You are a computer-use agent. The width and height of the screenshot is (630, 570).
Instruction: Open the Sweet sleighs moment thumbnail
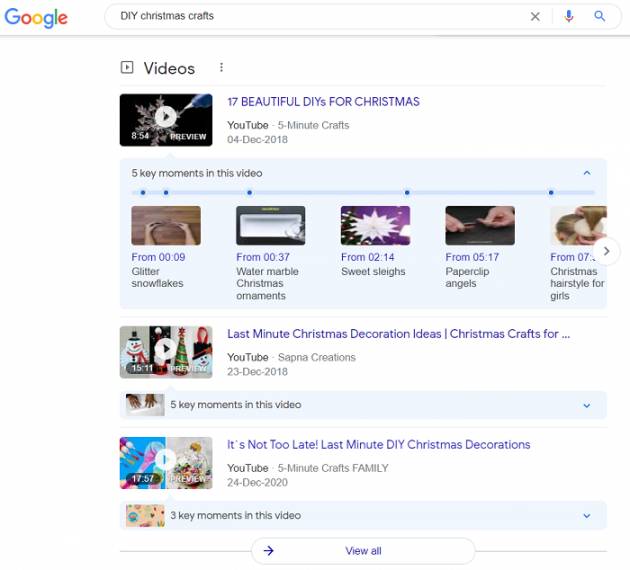(375, 225)
